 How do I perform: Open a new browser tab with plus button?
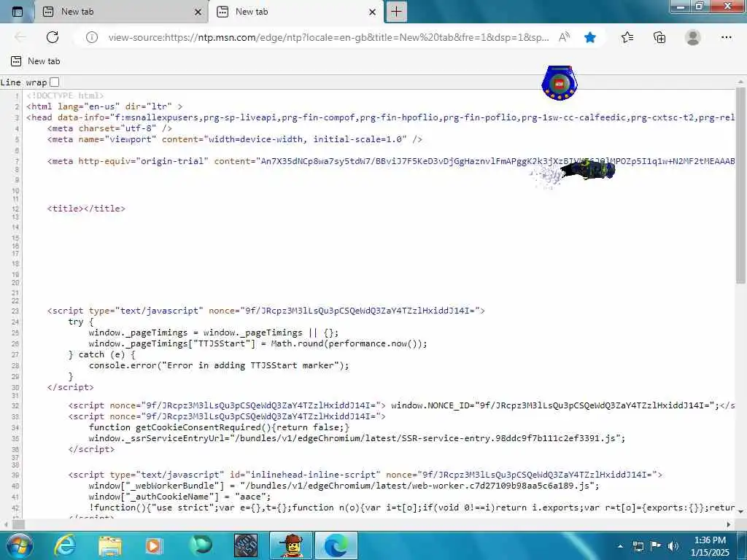(396, 12)
